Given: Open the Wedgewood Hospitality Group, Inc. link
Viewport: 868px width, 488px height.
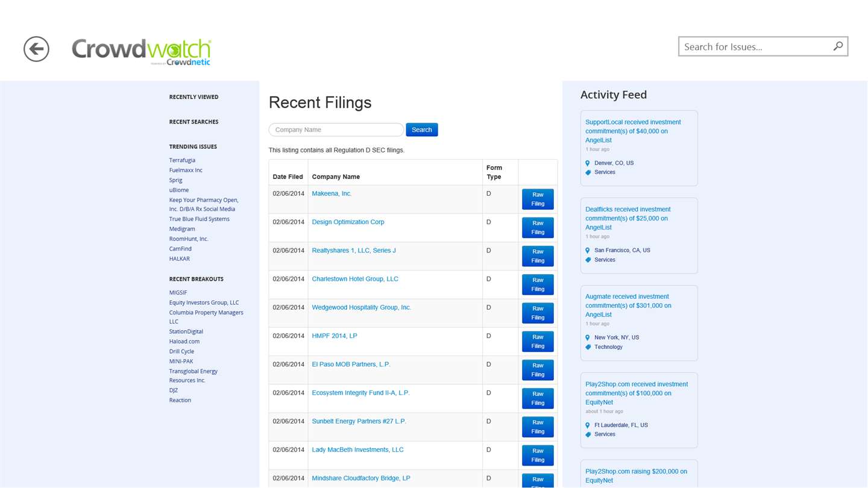Looking at the screenshot, I should (361, 307).
